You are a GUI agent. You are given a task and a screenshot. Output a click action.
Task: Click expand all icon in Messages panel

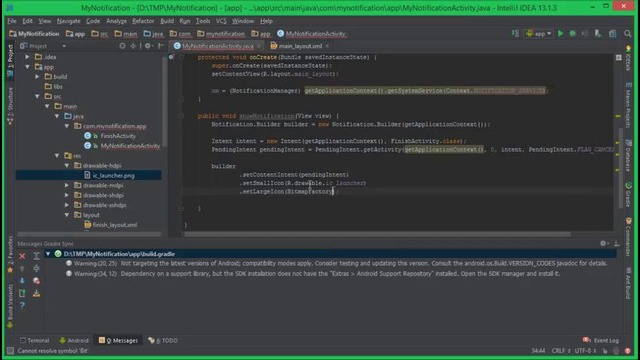point(36,256)
